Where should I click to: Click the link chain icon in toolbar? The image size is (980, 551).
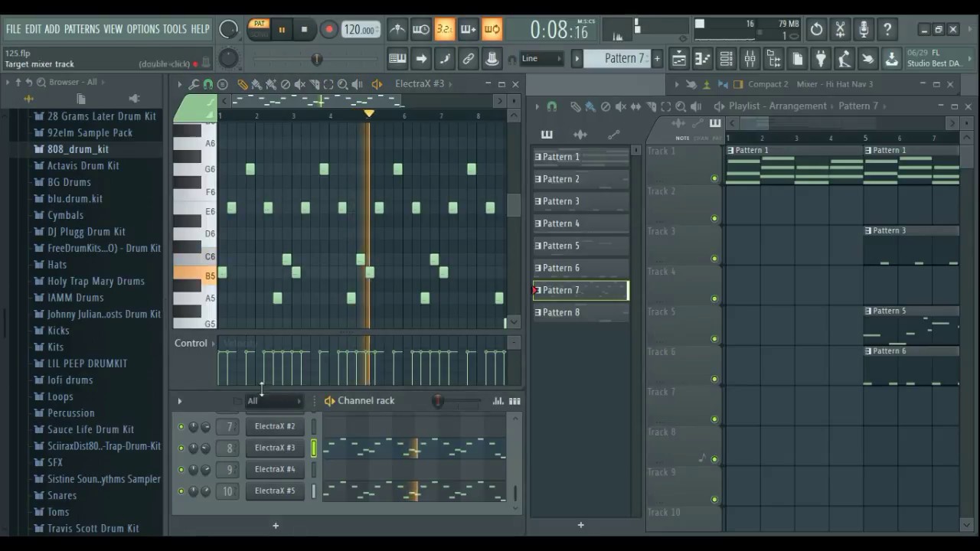(x=469, y=58)
